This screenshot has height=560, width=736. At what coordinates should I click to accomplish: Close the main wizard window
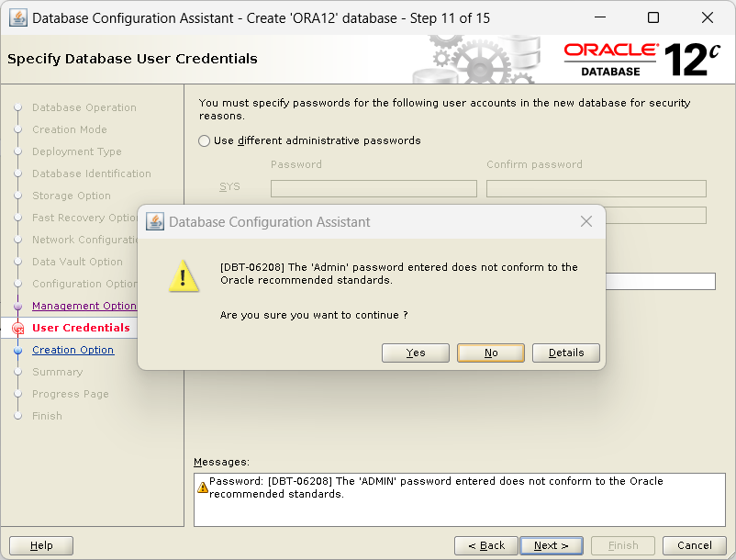pyautogui.click(x=707, y=17)
